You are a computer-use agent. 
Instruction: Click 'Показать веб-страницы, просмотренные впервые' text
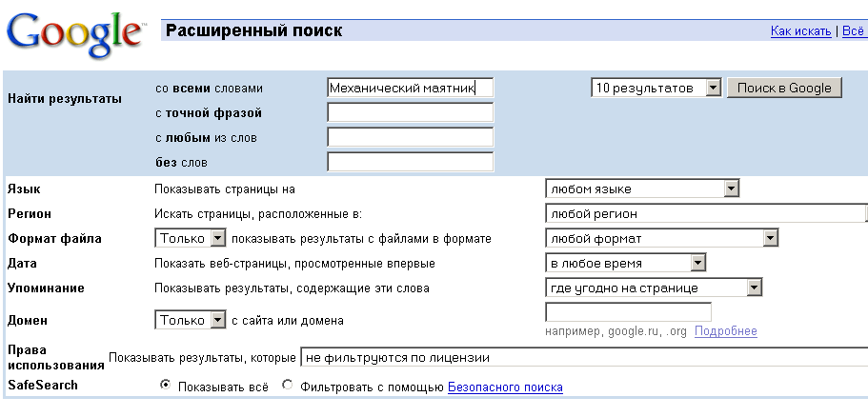pyautogui.click(x=294, y=264)
